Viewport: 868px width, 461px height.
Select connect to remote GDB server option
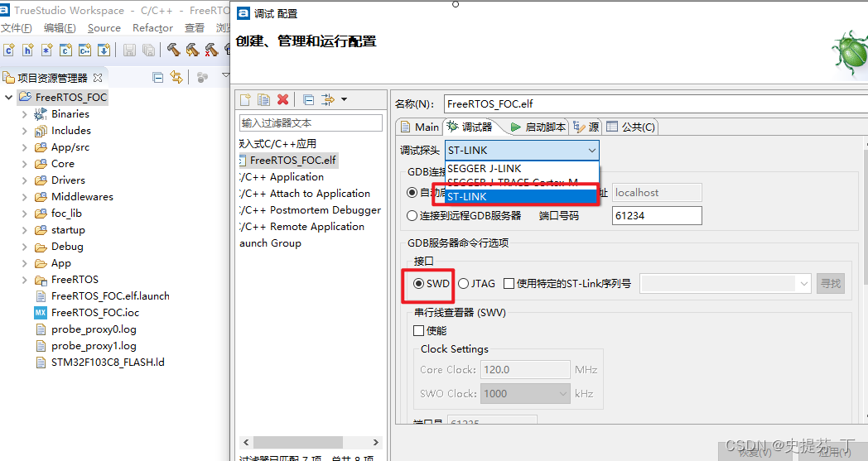coord(412,216)
